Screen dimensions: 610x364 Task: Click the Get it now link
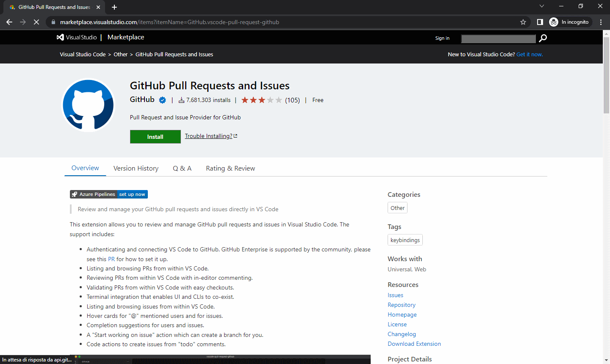coord(530,55)
